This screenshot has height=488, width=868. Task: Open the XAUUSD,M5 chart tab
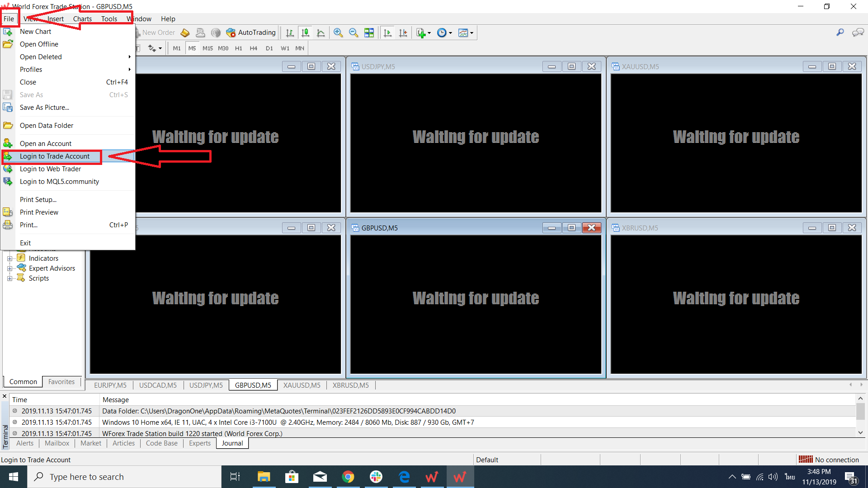tap(302, 385)
